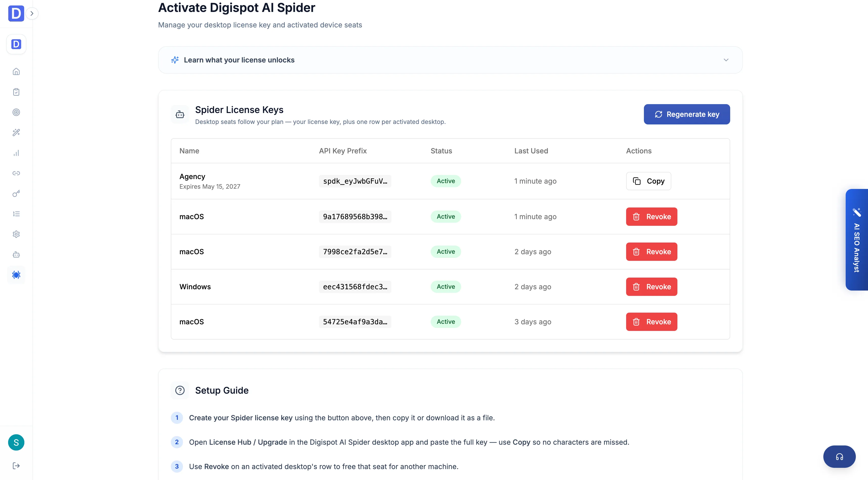Image resolution: width=868 pixels, height=480 pixels.
Task: Select the spider icon in sidebar
Action: (x=16, y=275)
